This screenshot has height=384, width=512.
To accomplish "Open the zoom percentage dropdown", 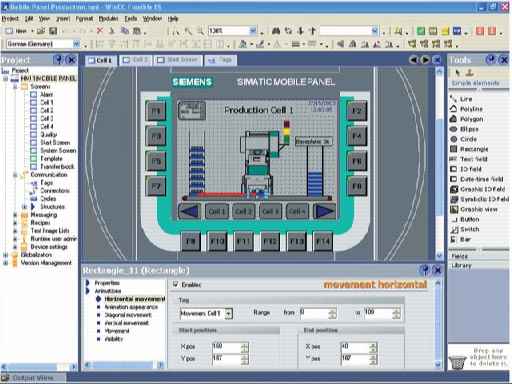I will [x=253, y=31].
